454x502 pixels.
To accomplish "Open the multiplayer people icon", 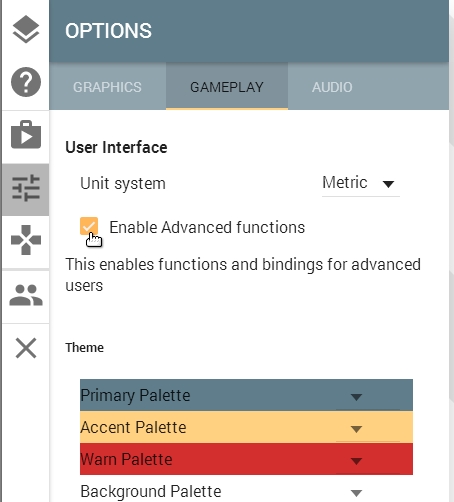I will tap(26, 295).
